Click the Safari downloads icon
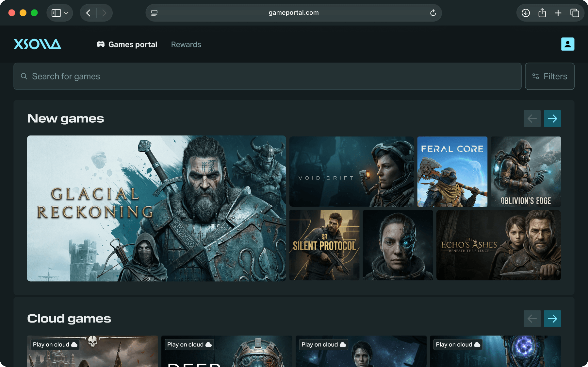The width and height of the screenshot is (588, 367). [x=526, y=13]
